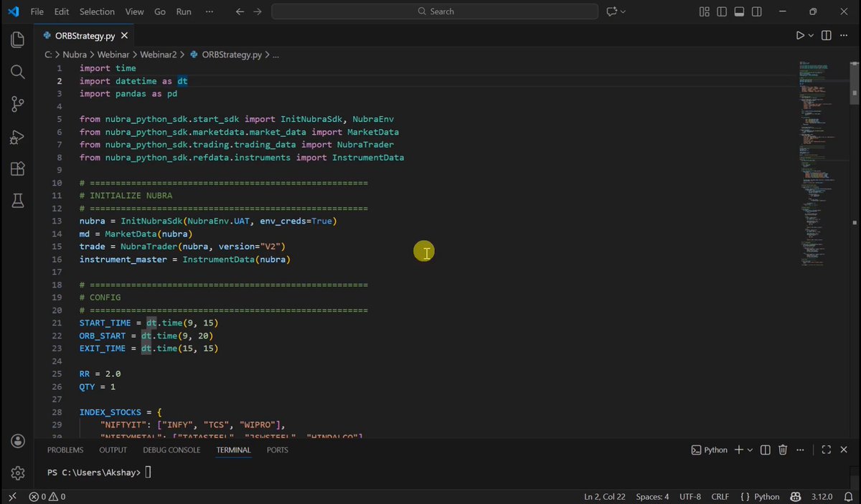Toggle the bottom panel layout button
861x504 pixels.
pyautogui.click(x=738, y=11)
